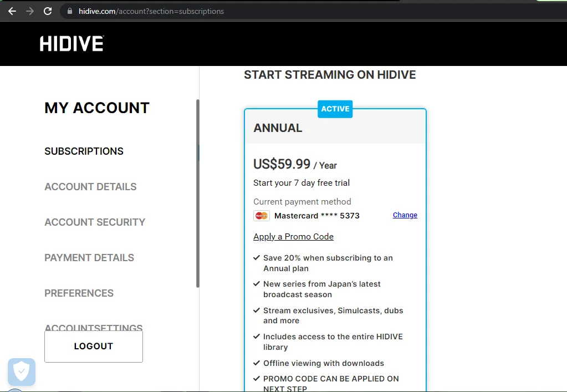This screenshot has width=567, height=392.
Task: Click checkmark beside Save 20% benefit
Action: pyautogui.click(x=257, y=257)
